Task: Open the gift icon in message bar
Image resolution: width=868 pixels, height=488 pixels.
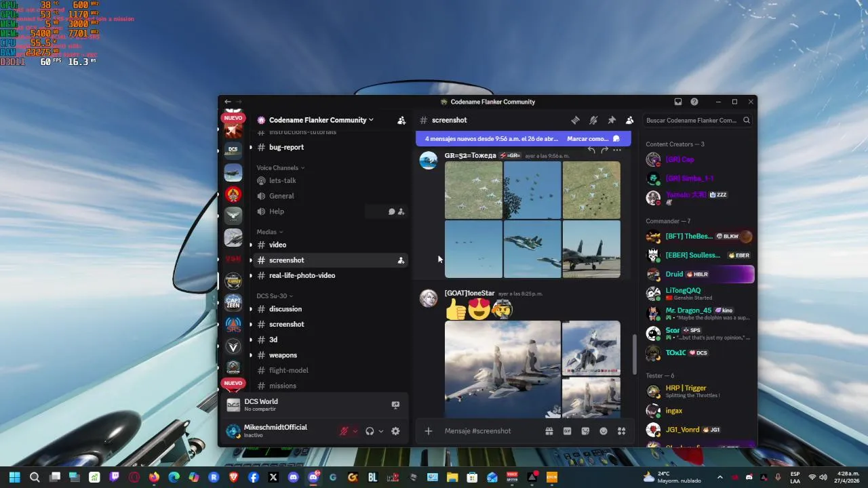Action: [x=549, y=431]
